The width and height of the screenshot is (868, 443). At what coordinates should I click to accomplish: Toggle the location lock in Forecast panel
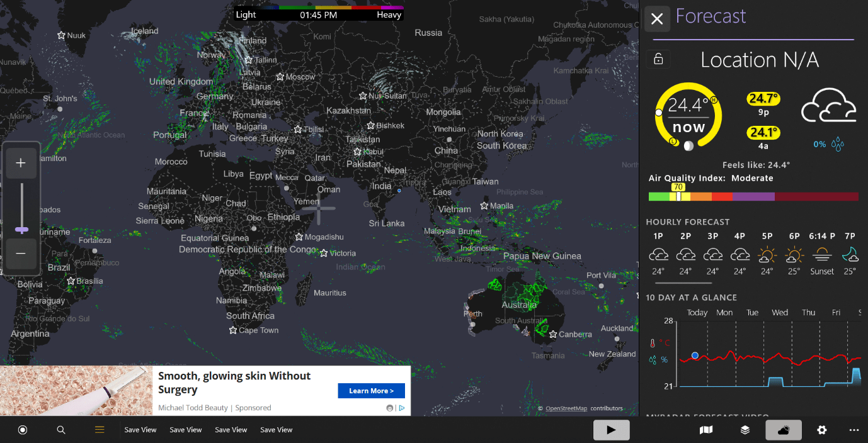click(658, 58)
